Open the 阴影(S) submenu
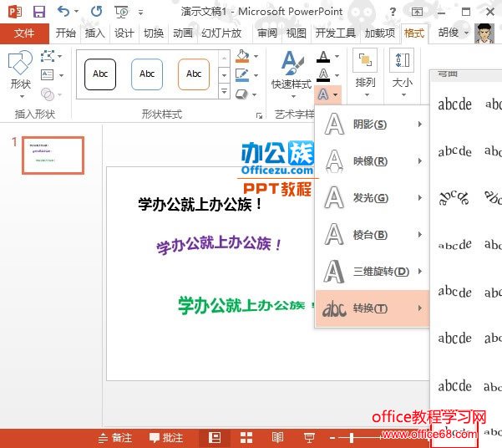The image size is (502, 448). pyautogui.click(x=372, y=124)
